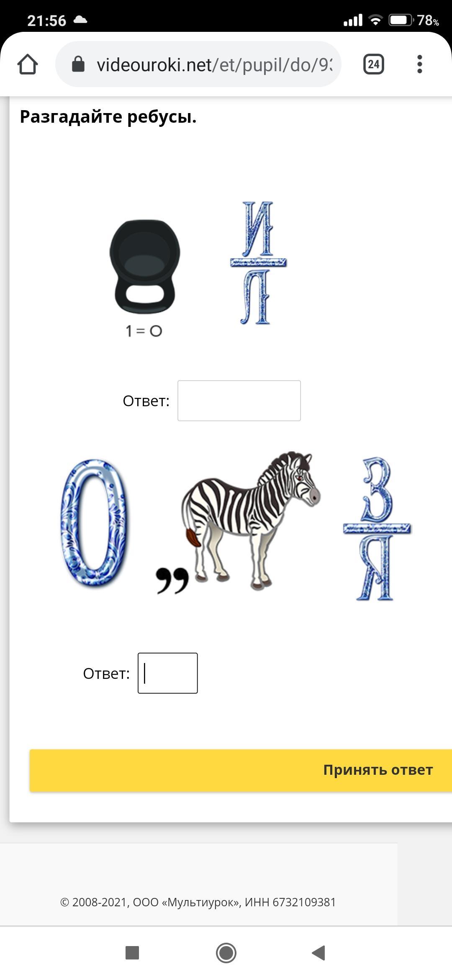The image size is (452, 980).
Task: Tap the Wi-Fi status icon
Action: (x=375, y=20)
